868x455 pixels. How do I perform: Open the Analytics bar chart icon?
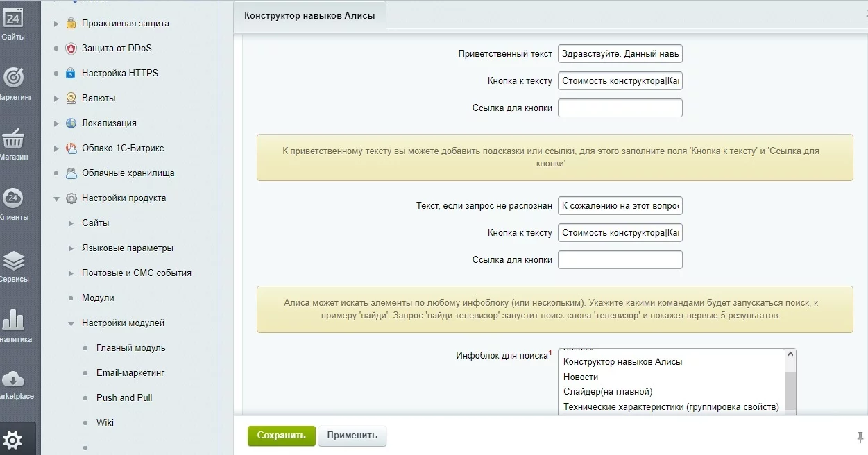[x=13, y=322]
